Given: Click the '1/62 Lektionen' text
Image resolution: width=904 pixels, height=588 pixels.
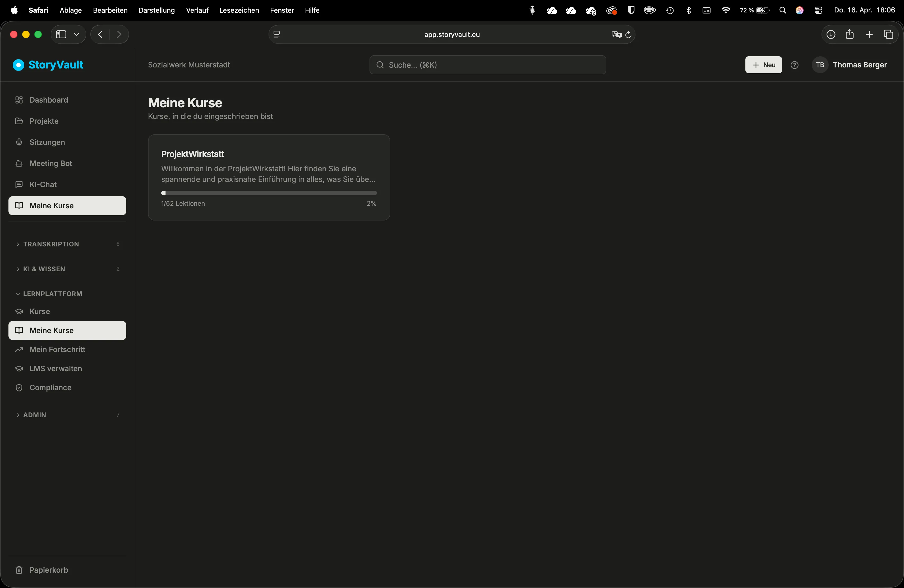Looking at the screenshot, I should pyautogui.click(x=183, y=204).
